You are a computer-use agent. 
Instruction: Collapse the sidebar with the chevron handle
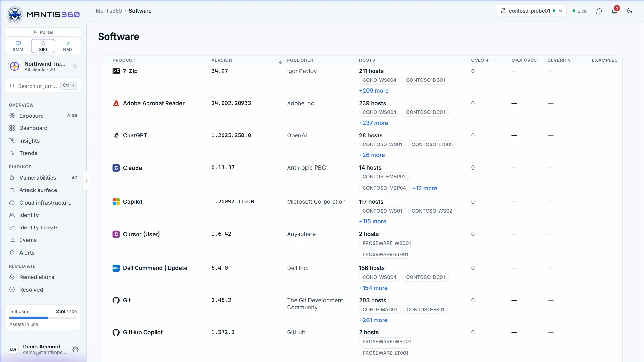[86, 181]
